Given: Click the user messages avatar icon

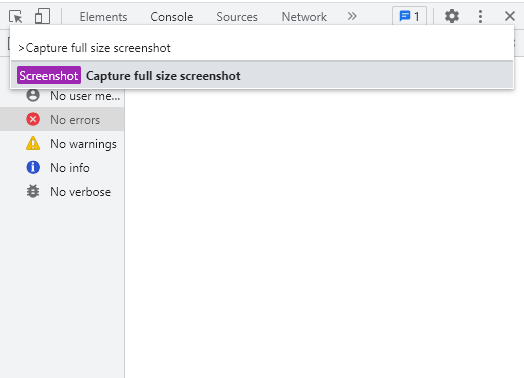Looking at the screenshot, I should 33,95.
